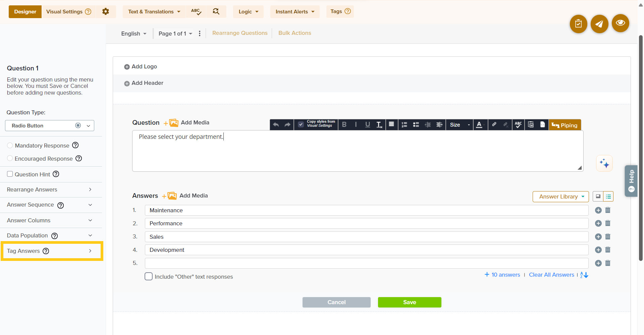Add an answer after Maintenance using plus icon
Viewport: 644px width, 335px height.
point(598,210)
